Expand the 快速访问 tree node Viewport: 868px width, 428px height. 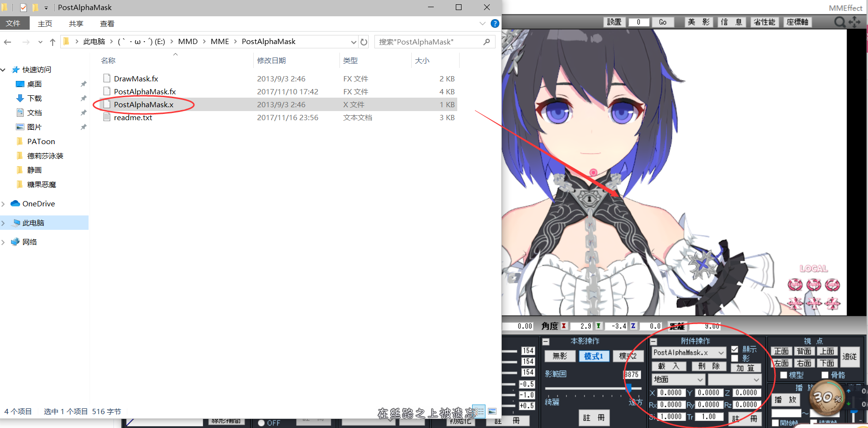point(3,70)
